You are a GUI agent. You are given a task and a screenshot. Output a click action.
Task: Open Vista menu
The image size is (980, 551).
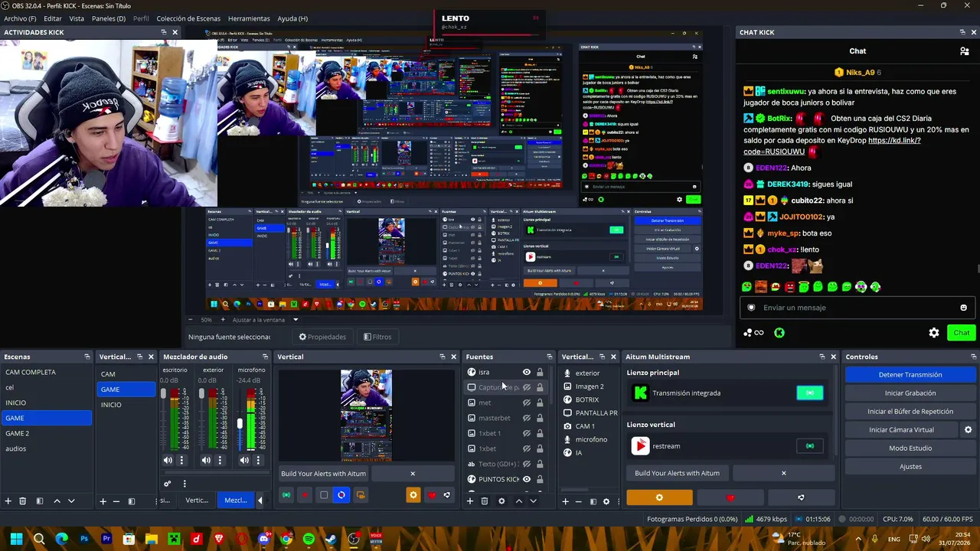[77, 18]
